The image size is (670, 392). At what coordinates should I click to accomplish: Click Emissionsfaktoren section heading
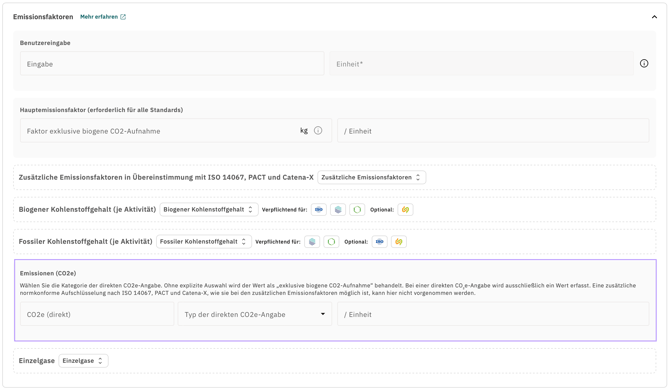(43, 17)
